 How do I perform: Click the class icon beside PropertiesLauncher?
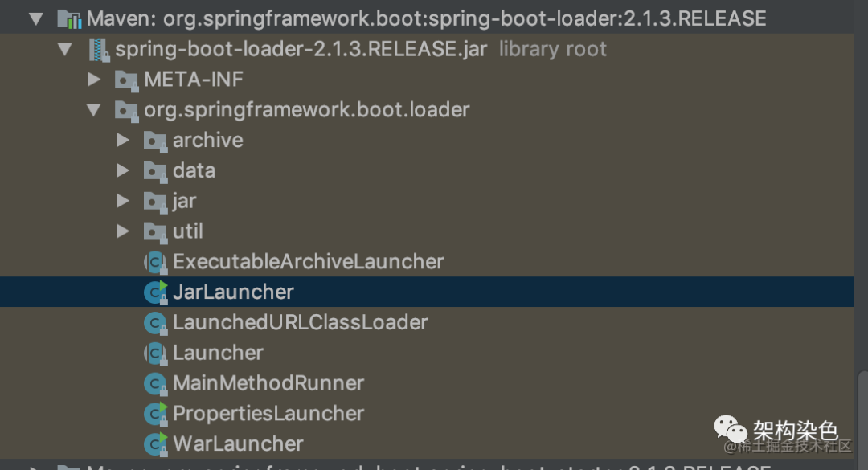pyautogui.click(x=154, y=413)
